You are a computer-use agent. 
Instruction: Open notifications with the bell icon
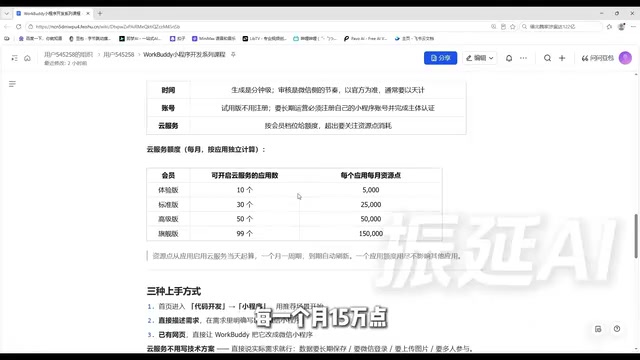(509, 58)
